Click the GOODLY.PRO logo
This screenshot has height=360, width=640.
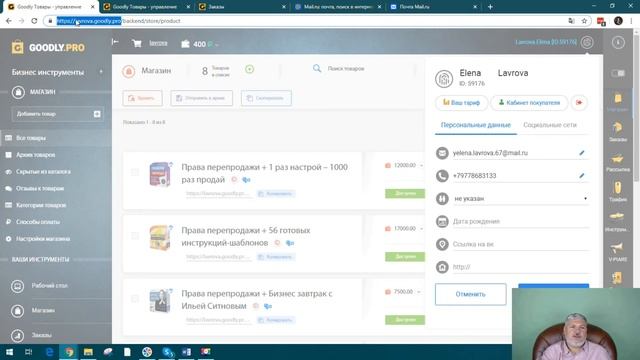coord(48,47)
